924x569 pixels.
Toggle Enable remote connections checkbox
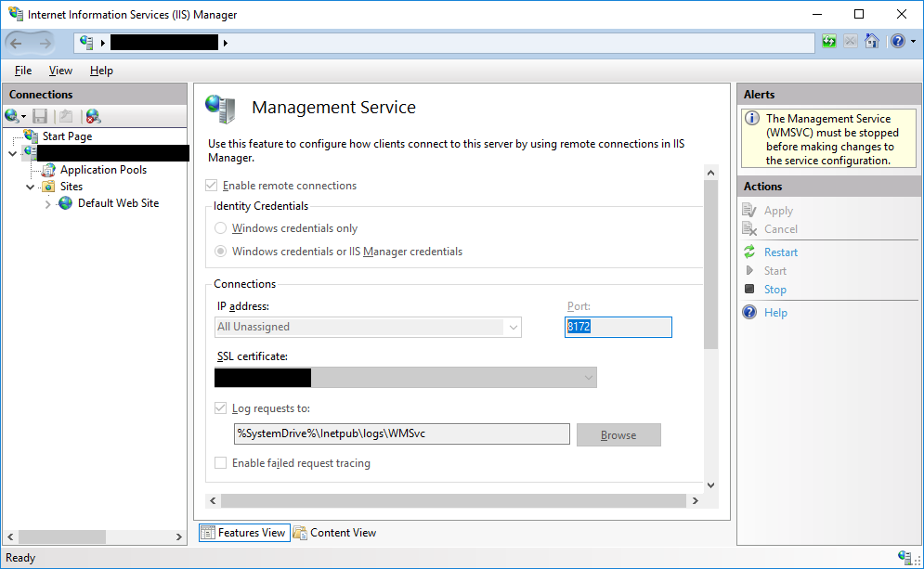pos(212,186)
